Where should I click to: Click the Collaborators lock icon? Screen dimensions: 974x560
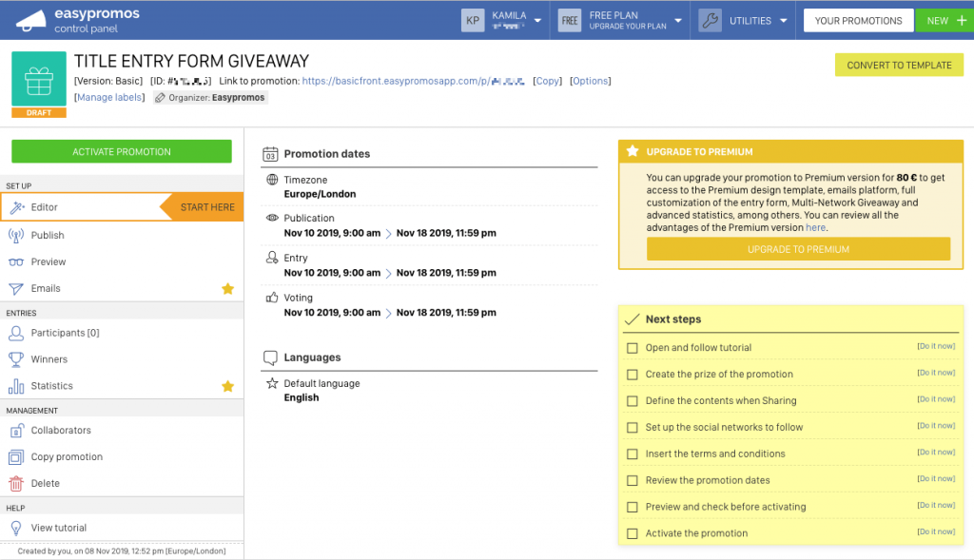16,431
